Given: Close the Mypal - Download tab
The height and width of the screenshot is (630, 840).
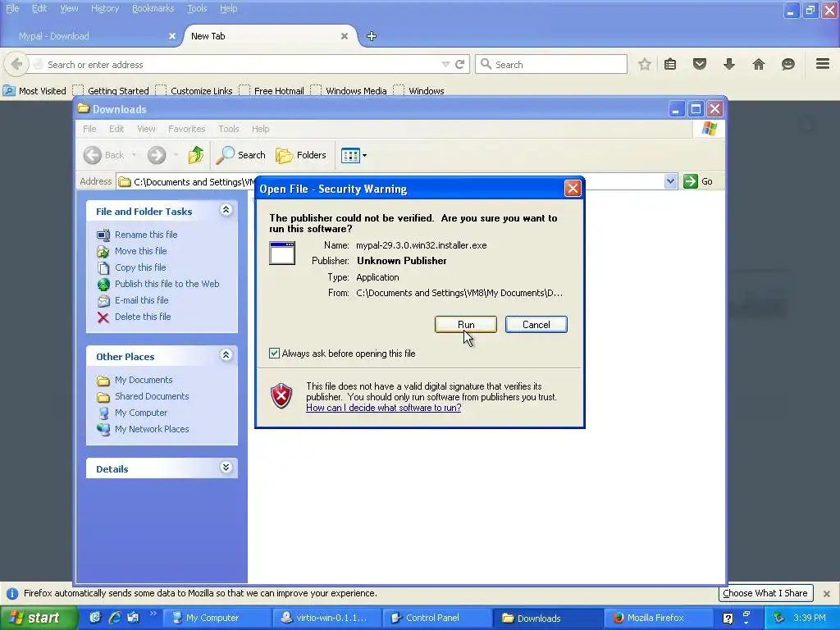Looking at the screenshot, I should 172,36.
